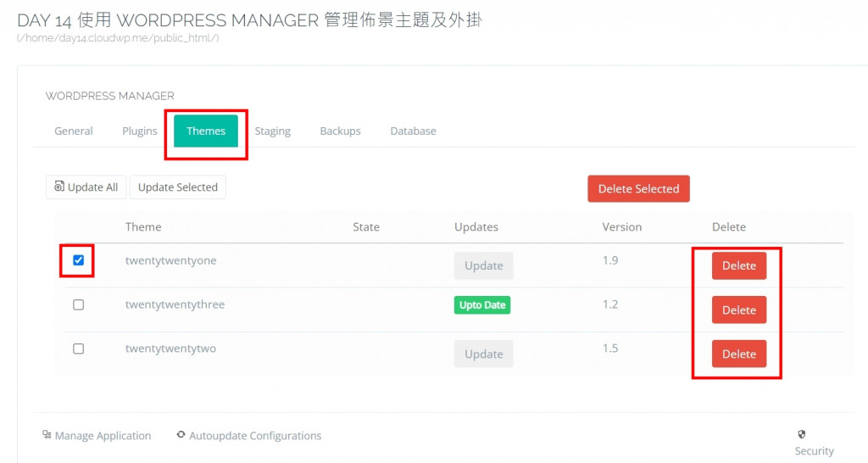This screenshot has height=463, width=868.
Task: Click the Delete Selected button
Action: click(x=638, y=189)
